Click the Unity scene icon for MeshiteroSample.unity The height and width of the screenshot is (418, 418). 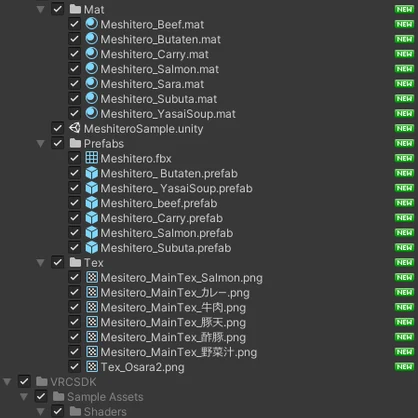click(75, 128)
